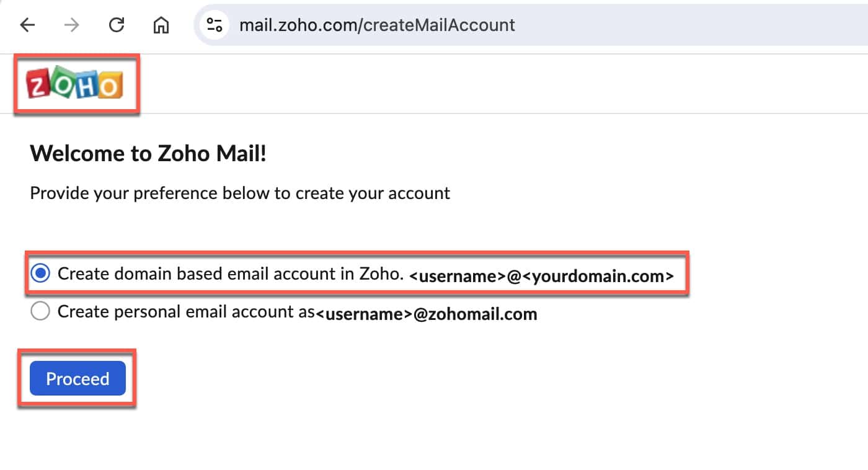Select the domain based email radio button
This screenshot has width=868, height=470.
pos(40,273)
